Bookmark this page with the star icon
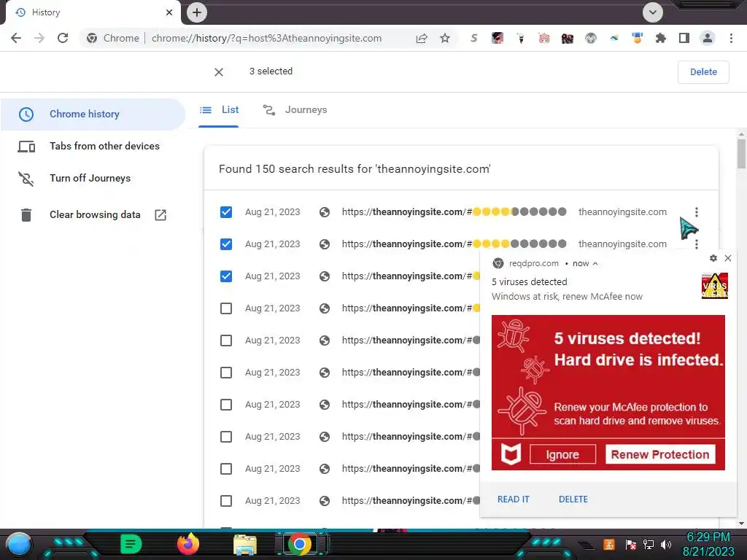Screen dimensions: 747x560 445,38
